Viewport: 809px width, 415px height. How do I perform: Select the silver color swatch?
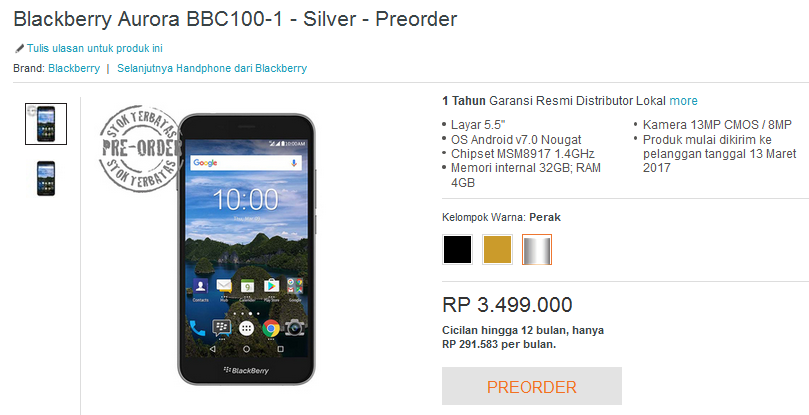537,250
